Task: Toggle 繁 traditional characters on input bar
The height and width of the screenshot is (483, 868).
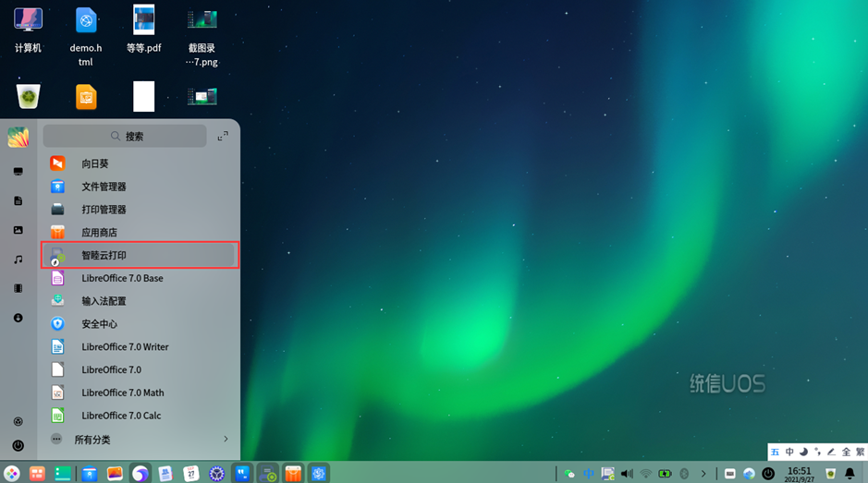Action: 860,452
